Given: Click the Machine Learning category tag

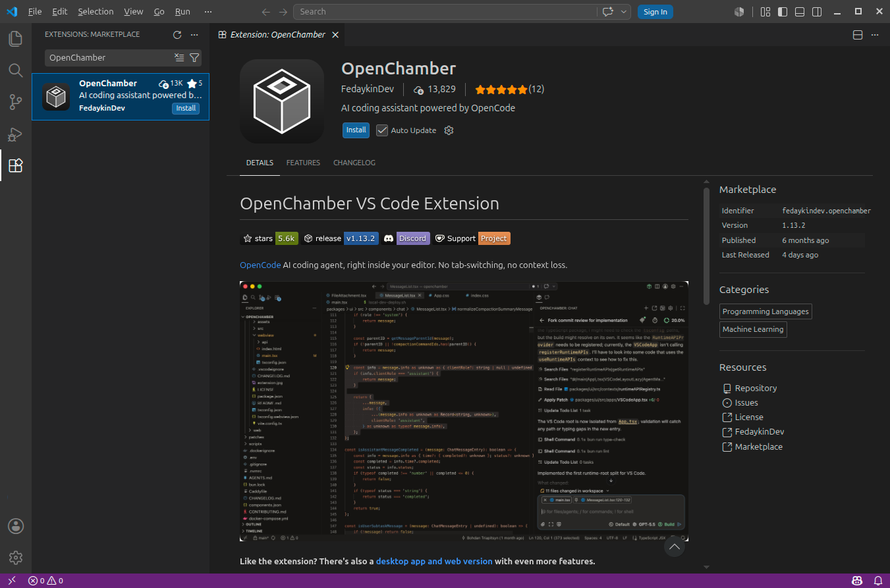Looking at the screenshot, I should coord(753,329).
